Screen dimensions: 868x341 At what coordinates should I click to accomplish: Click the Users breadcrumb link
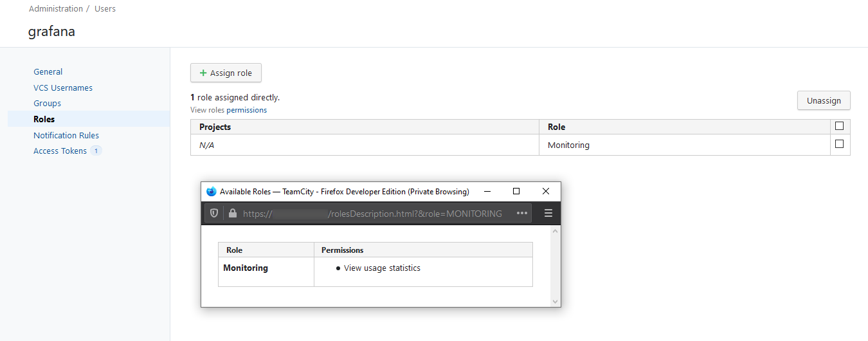click(x=105, y=9)
